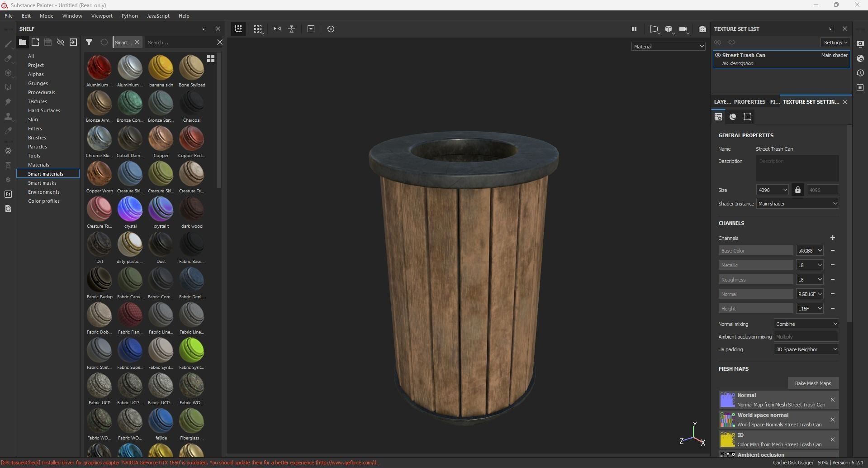Screen dimensions: 868x468
Task: Select the dark wood smart material
Action: pos(192,212)
